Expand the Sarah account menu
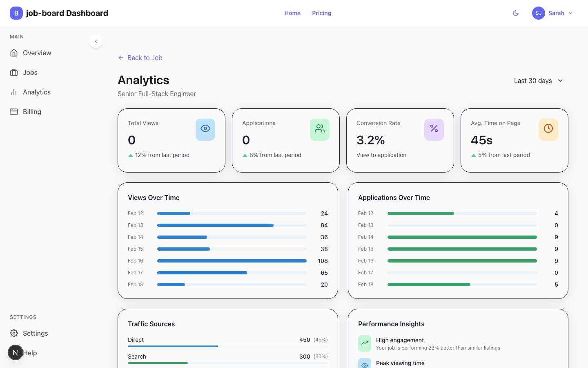This screenshot has height=368, width=588. pos(552,13)
